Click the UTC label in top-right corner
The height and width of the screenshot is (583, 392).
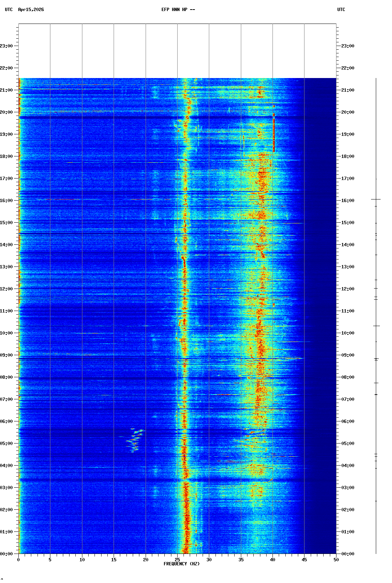(x=341, y=10)
